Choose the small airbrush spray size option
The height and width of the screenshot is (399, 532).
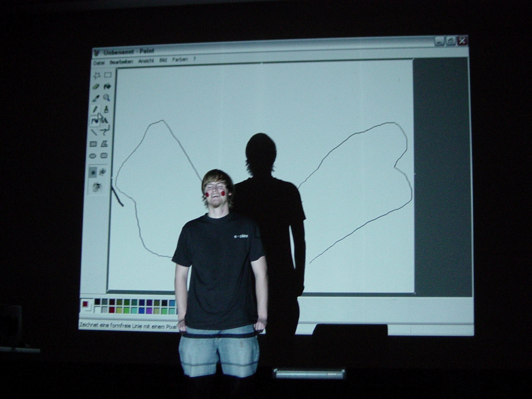[93, 172]
